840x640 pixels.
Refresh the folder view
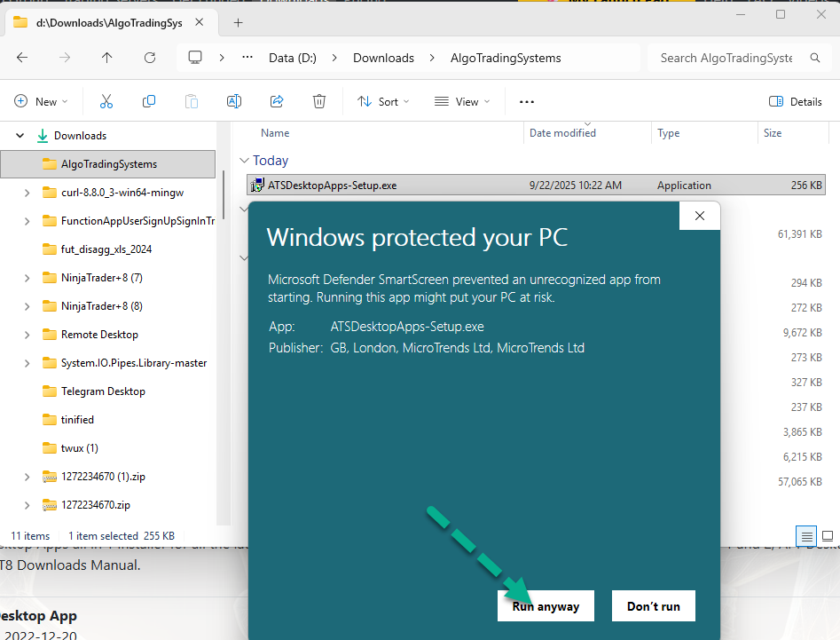click(150, 58)
